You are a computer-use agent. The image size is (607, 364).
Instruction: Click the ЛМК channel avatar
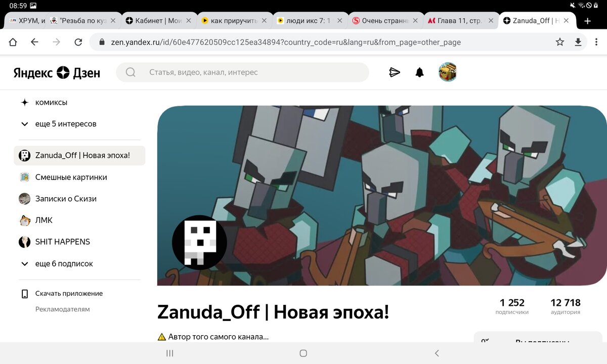(24, 220)
